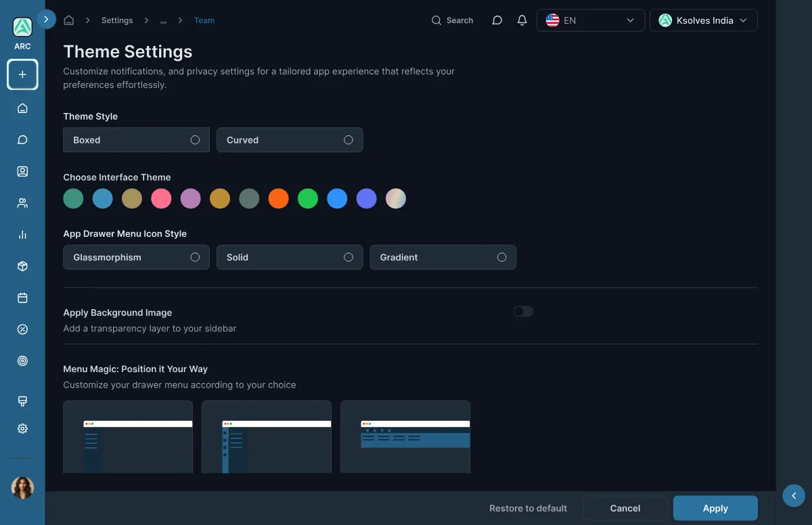Click Restore to default
The image size is (812, 525).
coord(528,508)
